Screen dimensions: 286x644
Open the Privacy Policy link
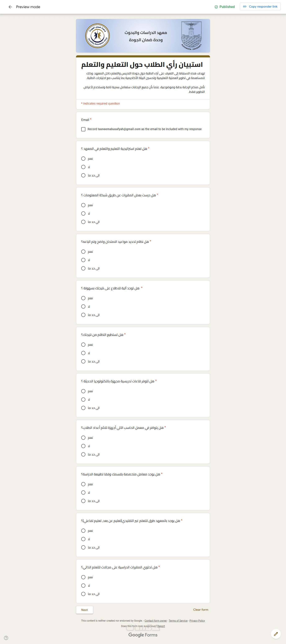pos(197,621)
